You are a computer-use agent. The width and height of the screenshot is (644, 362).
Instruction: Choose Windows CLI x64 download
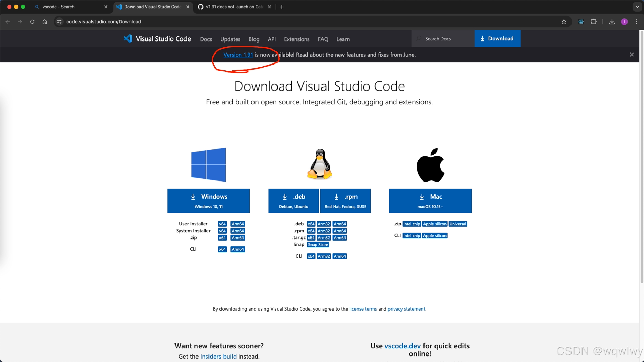pyautogui.click(x=222, y=249)
